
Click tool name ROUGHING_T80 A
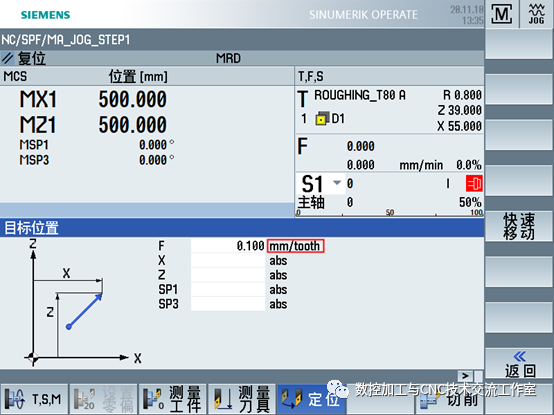coord(360,95)
